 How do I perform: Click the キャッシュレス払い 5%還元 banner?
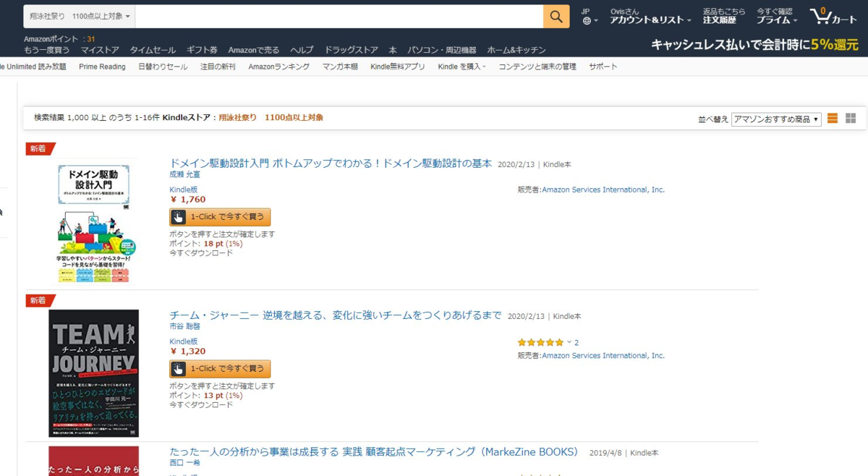754,44
